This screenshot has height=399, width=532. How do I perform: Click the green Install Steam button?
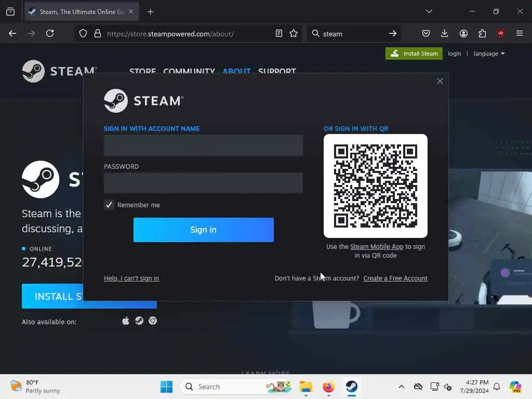[x=414, y=54]
